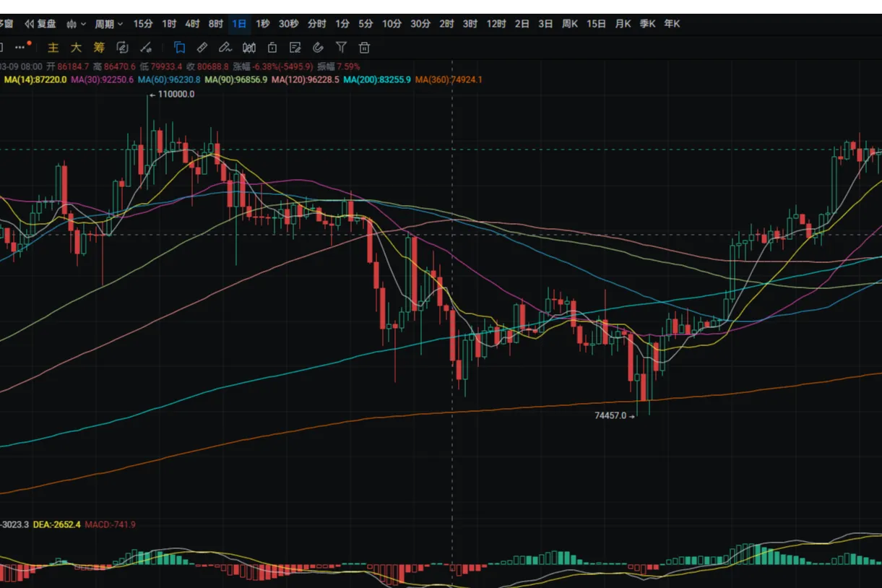Switch to the 2日 timeframe

pos(522,24)
